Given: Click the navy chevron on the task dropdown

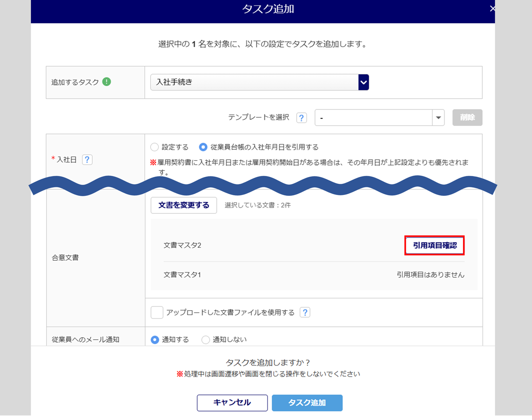Looking at the screenshot, I should 363,82.
